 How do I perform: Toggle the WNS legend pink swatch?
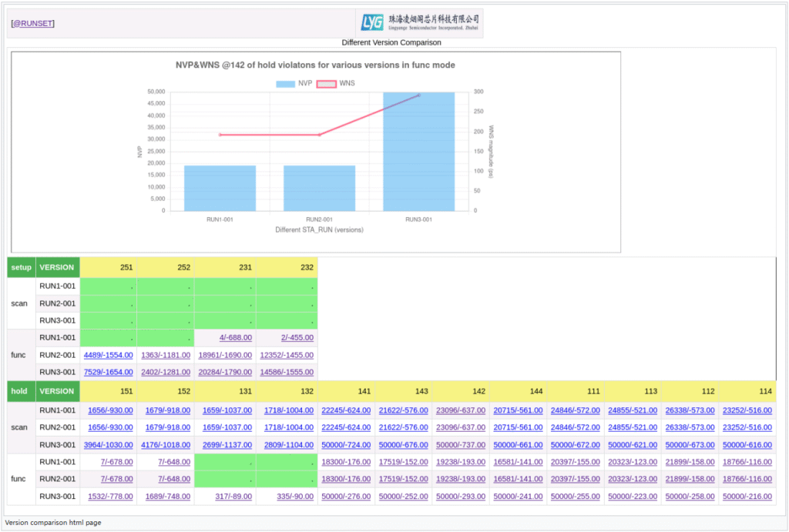point(326,83)
